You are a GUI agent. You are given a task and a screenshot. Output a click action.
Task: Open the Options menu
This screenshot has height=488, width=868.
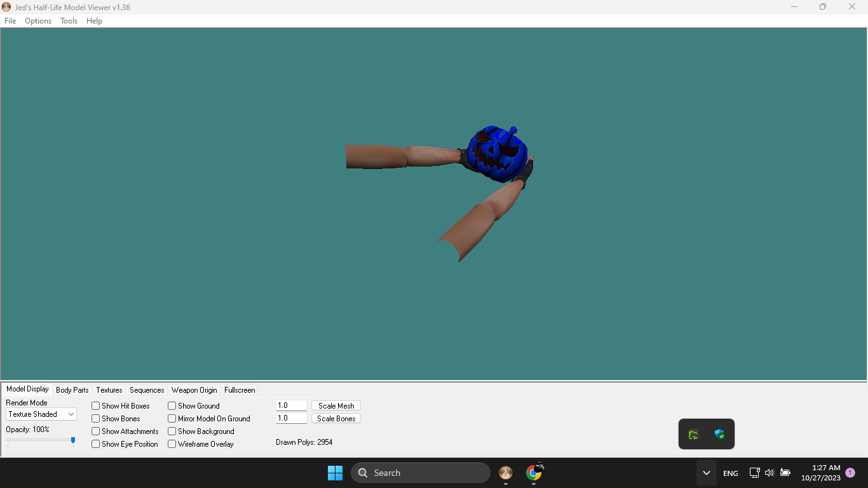click(38, 21)
